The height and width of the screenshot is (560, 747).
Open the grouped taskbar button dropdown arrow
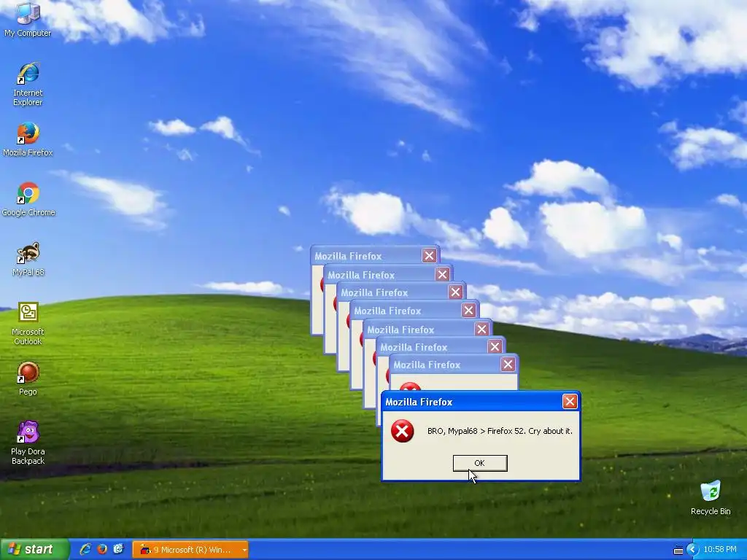pyautogui.click(x=244, y=550)
